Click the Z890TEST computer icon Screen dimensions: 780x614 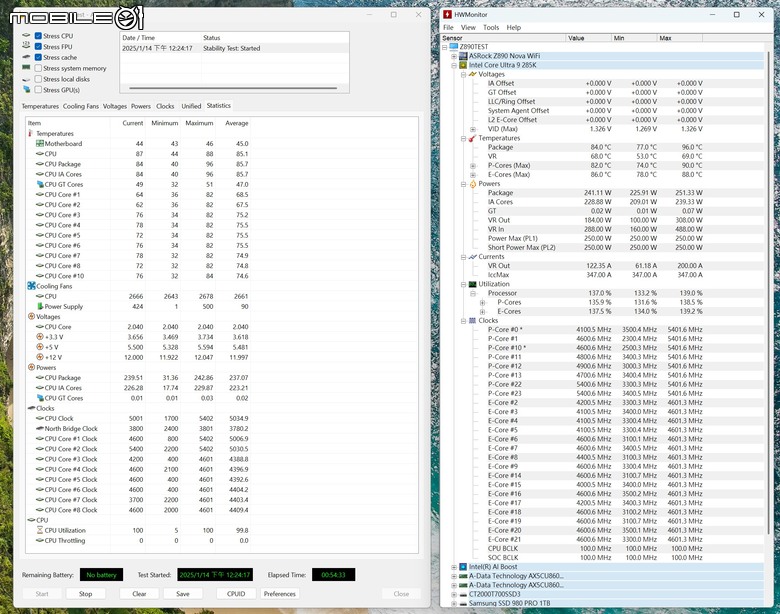tap(453, 47)
